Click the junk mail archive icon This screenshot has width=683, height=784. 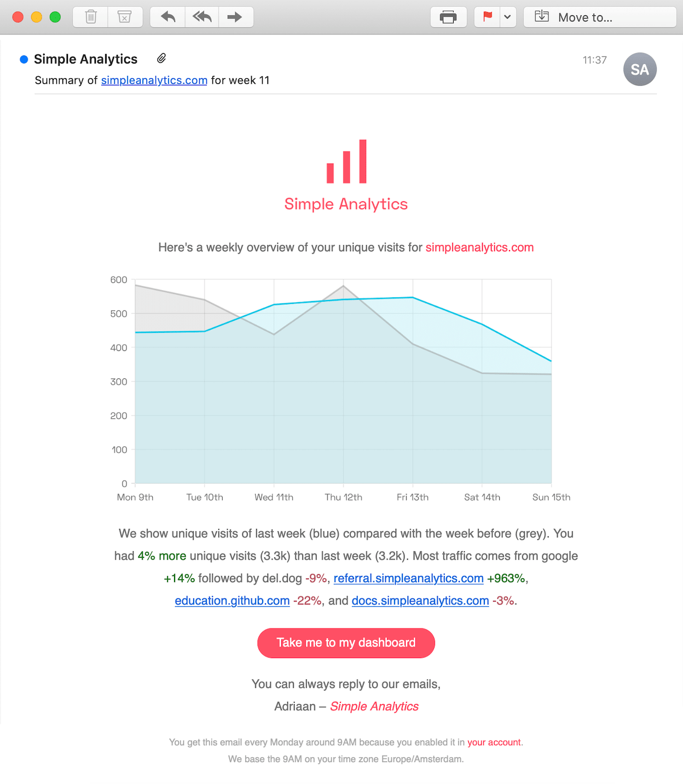[125, 17]
